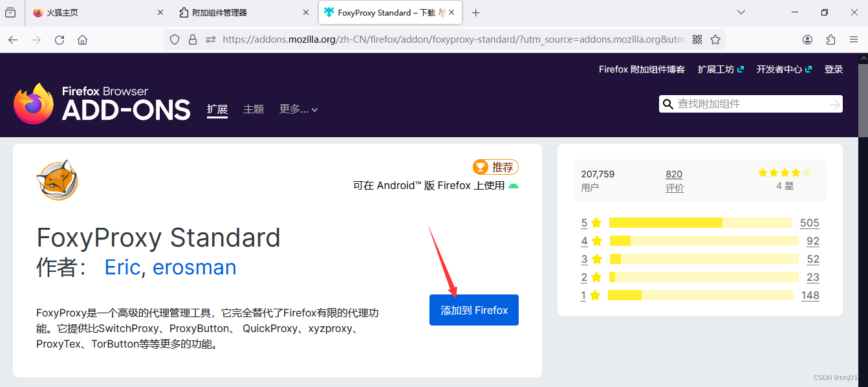Click the 1-star rating bar

click(x=700, y=295)
